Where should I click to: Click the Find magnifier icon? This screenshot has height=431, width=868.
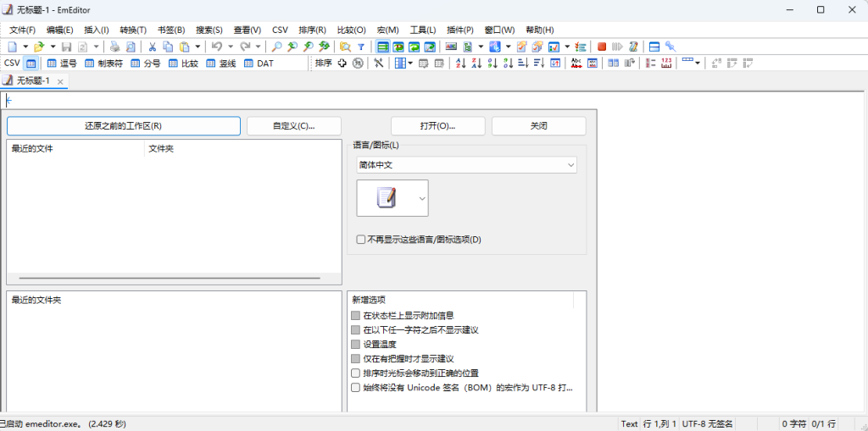click(276, 47)
